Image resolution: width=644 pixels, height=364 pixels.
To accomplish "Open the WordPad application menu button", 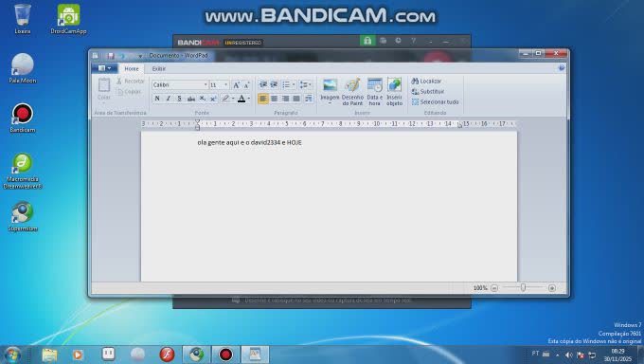I will [x=104, y=68].
